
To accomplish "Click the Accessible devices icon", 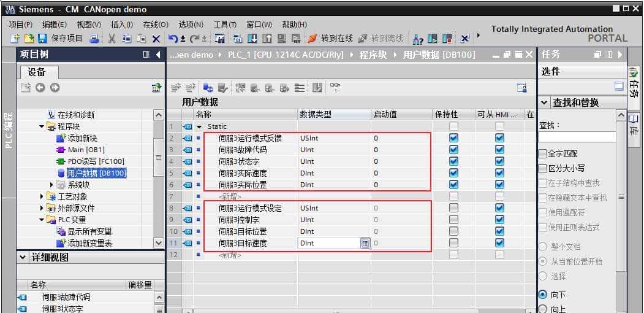I will click(418, 39).
